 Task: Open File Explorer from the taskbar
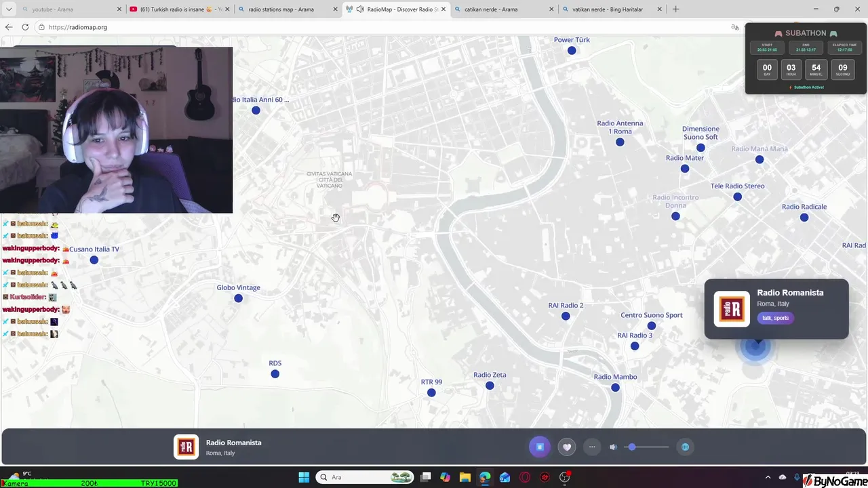[x=465, y=477]
